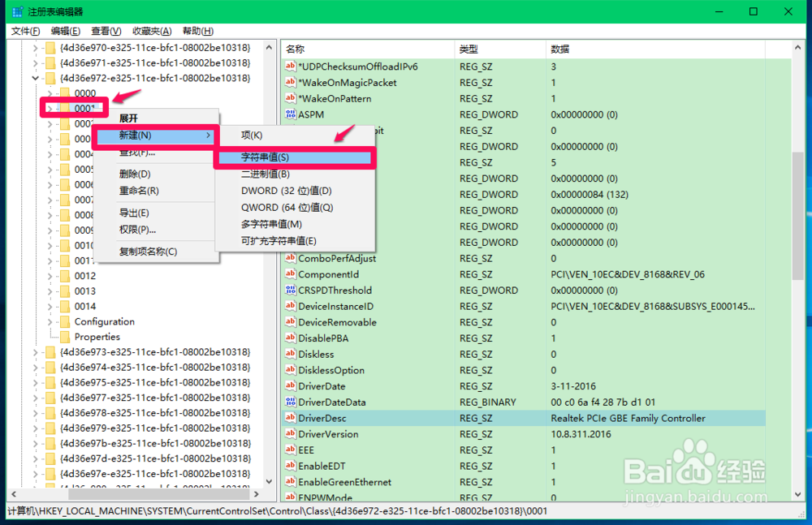Click the folder icon of Configuration key
The width and height of the screenshot is (812, 525).
(x=65, y=321)
